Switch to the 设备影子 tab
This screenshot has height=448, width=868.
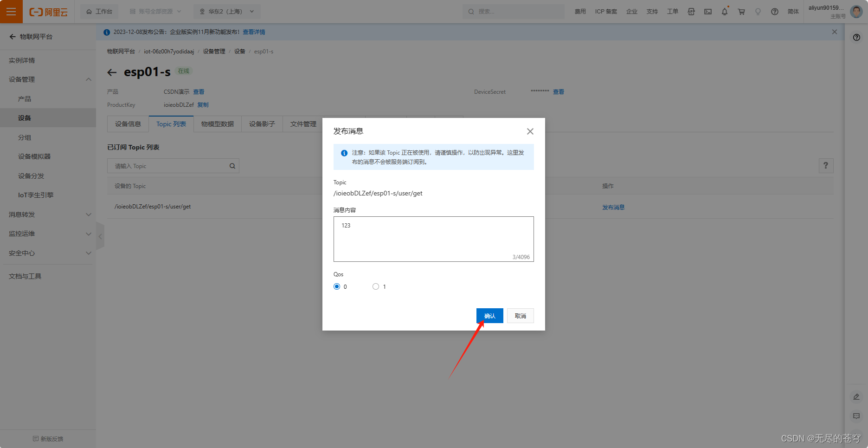pos(262,124)
